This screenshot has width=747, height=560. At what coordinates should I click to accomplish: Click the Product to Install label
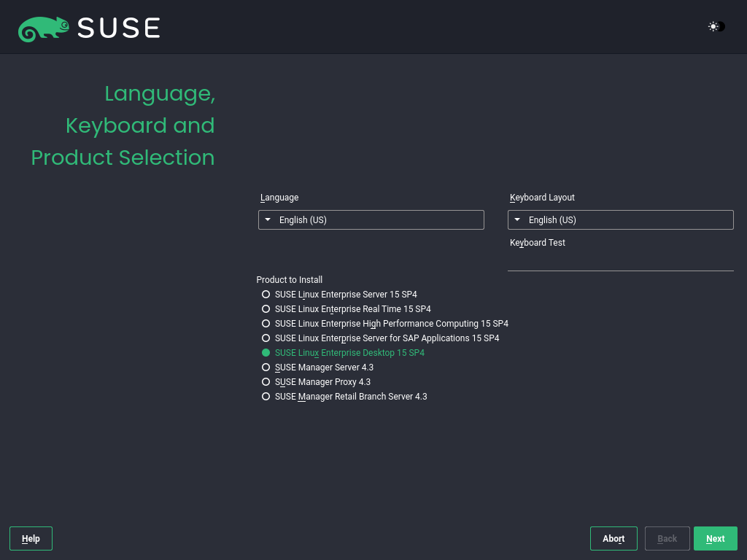coord(290,280)
